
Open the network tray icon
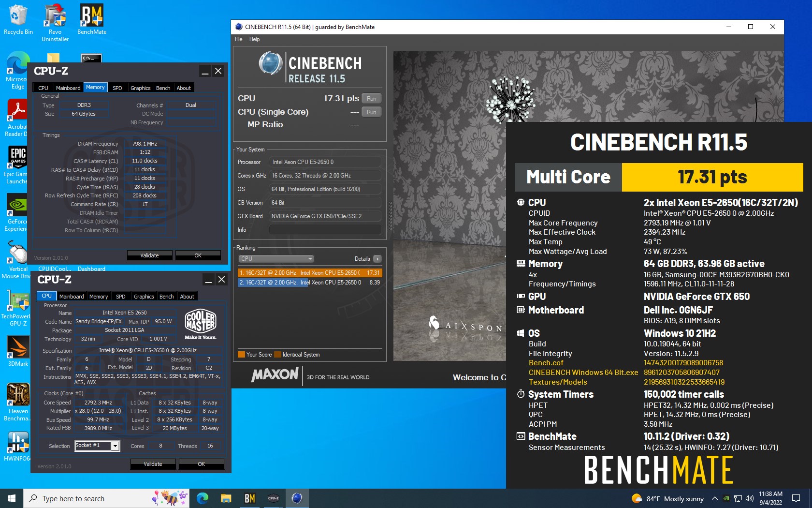click(x=738, y=498)
